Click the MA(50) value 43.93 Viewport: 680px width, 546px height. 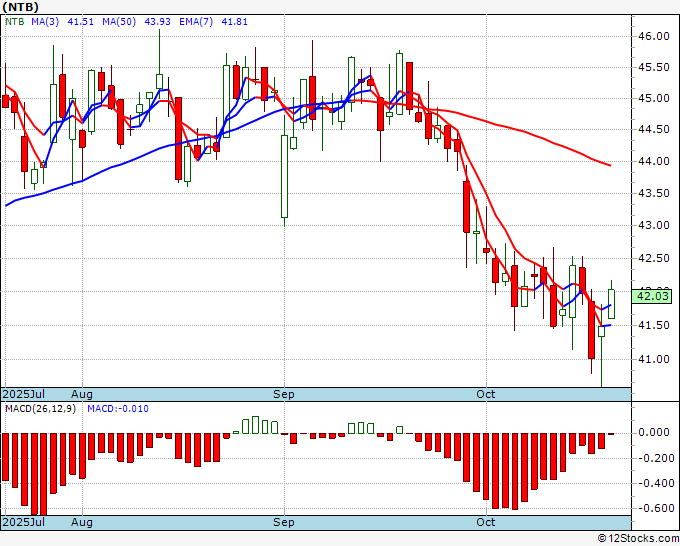[x=157, y=21]
